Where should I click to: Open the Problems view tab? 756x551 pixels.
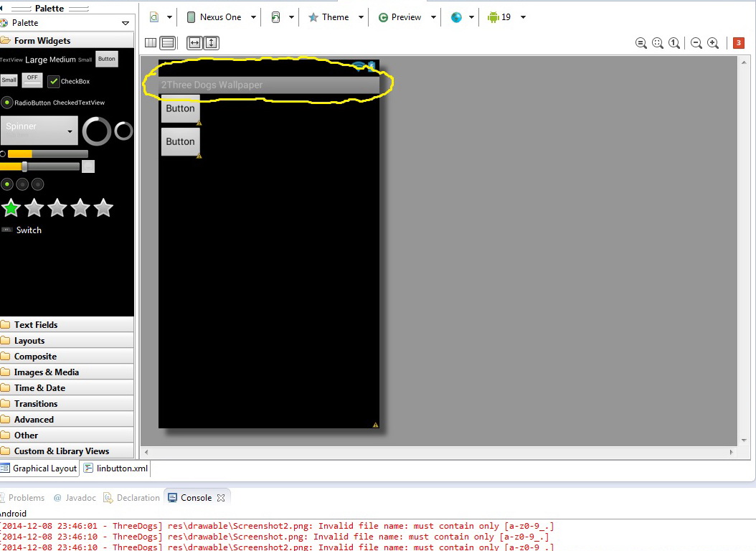(x=22, y=498)
